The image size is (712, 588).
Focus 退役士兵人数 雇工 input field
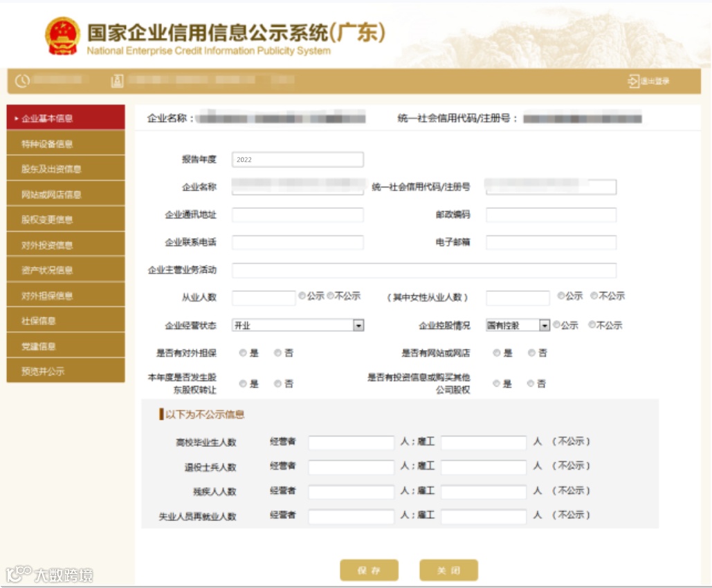tap(484, 467)
